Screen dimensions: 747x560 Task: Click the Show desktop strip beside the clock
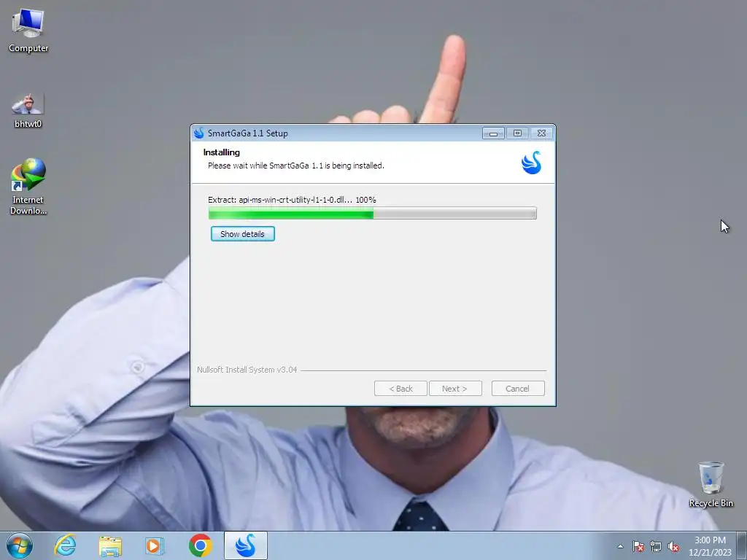pos(742,545)
